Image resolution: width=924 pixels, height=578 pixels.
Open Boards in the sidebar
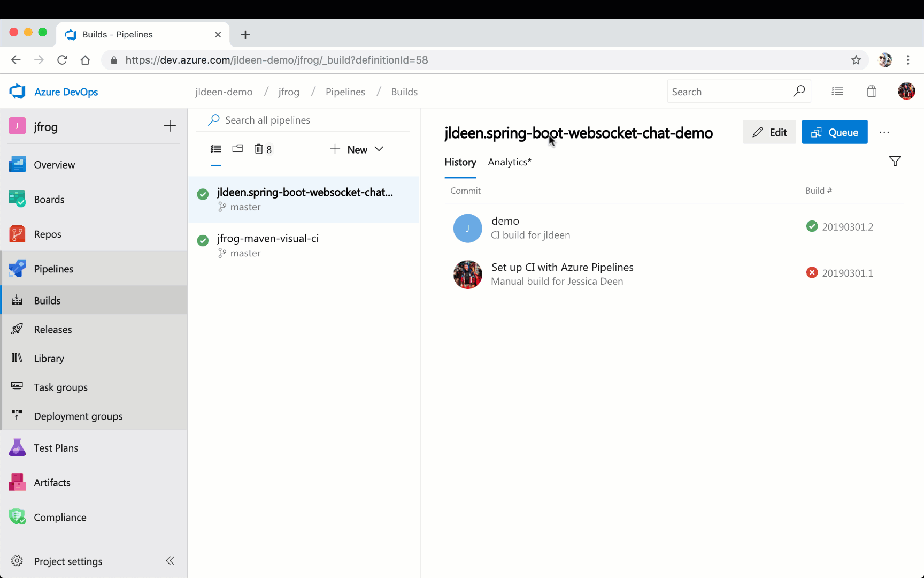[x=49, y=200]
